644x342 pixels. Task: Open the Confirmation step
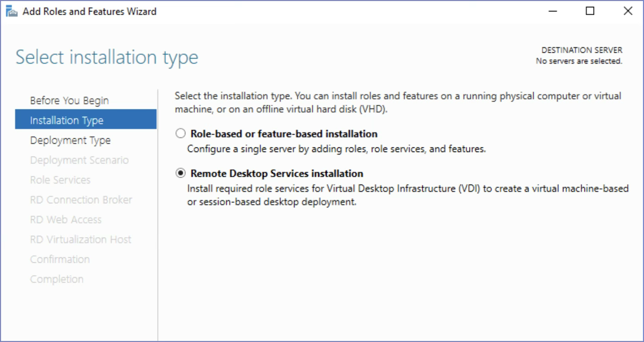pyautogui.click(x=60, y=259)
